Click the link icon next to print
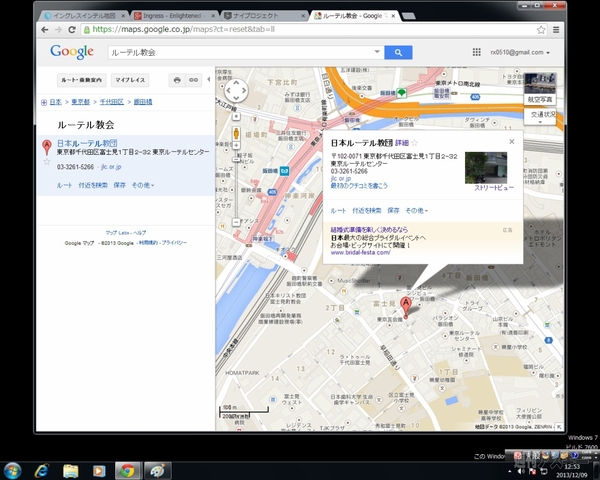Screen dimensions: 600x480 point(194,80)
